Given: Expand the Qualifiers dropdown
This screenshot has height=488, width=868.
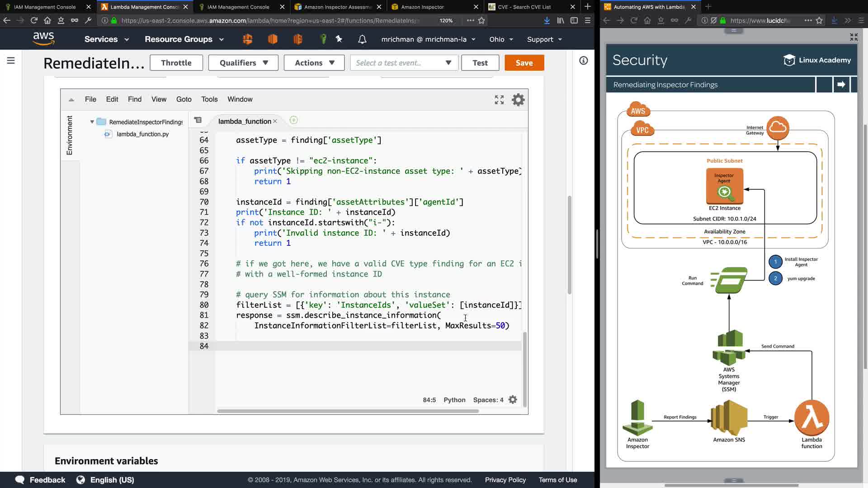Looking at the screenshot, I should (x=244, y=63).
